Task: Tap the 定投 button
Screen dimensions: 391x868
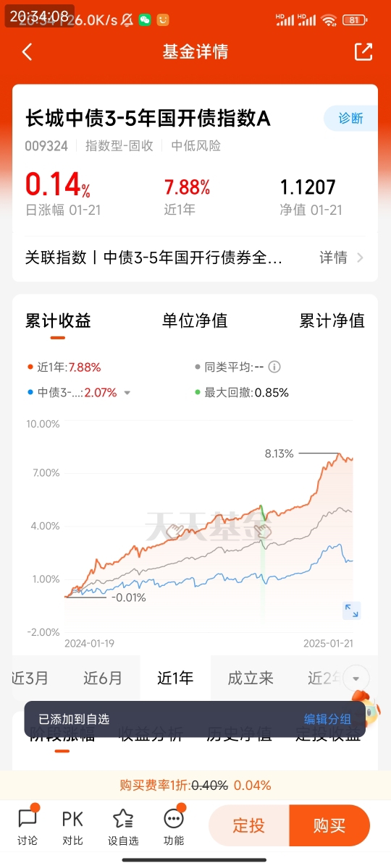Action: 248,825
